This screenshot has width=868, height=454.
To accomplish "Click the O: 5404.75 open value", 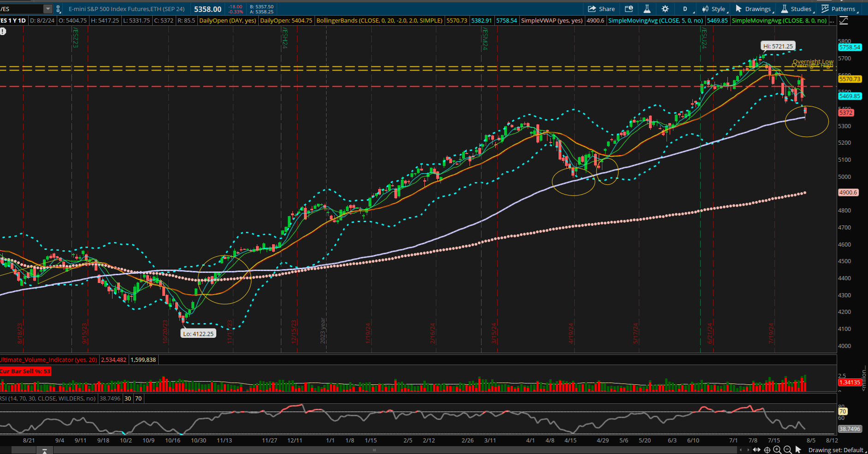I will pyautogui.click(x=73, y=20).
